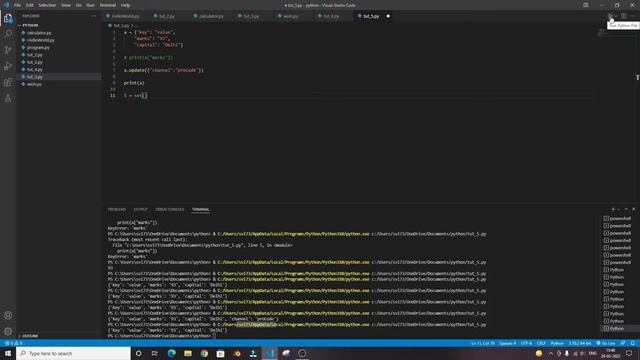Viewport: 640px width, 360px height.
Task: Open the Run and Debug view
Action: click(x=8, y=66)
